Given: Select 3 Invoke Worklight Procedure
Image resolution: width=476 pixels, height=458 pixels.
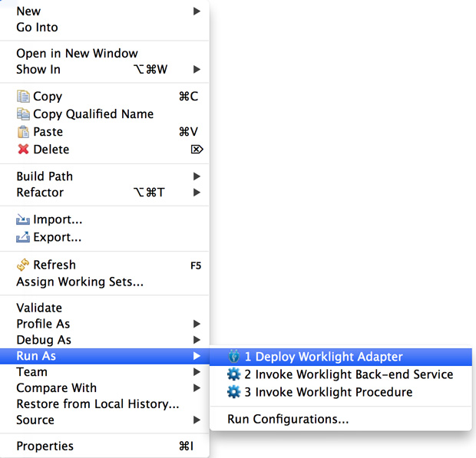Looking at the screenshot, I should pos(341,392).
